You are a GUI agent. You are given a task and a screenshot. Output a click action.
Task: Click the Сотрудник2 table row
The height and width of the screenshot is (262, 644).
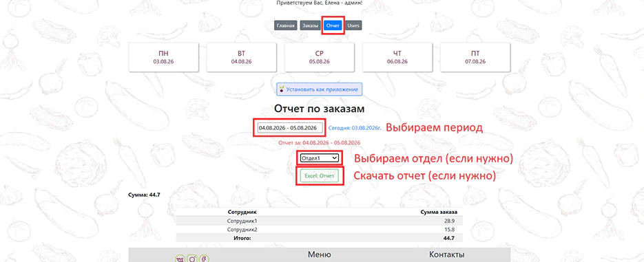(x=319, y=229)
